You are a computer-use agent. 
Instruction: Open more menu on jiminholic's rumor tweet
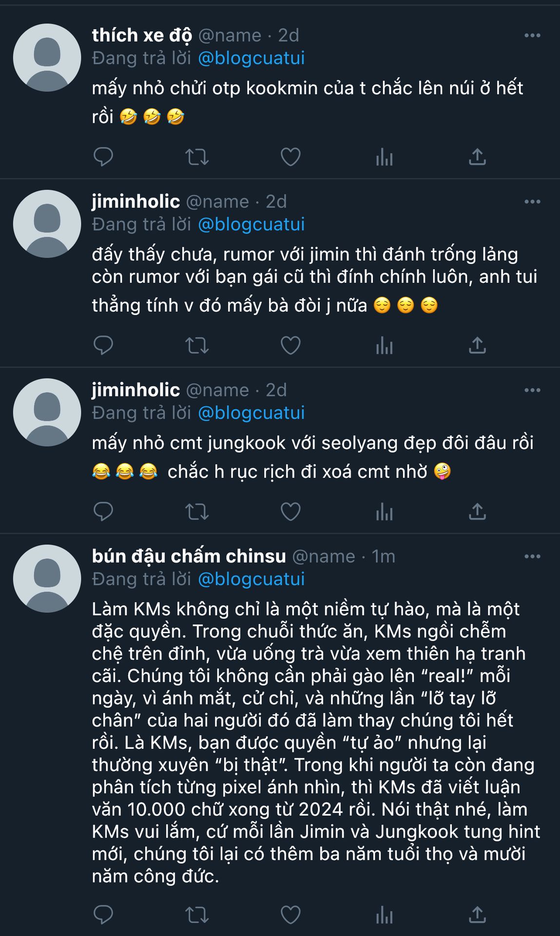pyautogui.click(x=532, y=202)
